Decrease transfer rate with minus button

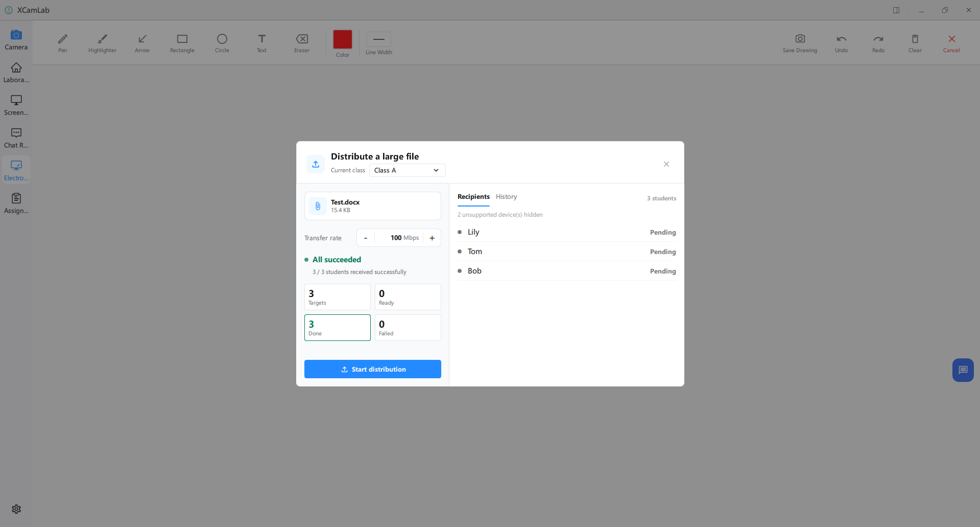pyautogui.click(x=366, y=238)
